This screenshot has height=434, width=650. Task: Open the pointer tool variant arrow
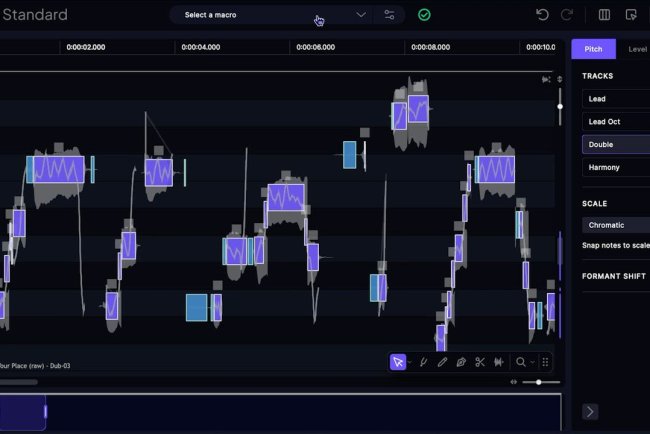click(x=410, y=363)
